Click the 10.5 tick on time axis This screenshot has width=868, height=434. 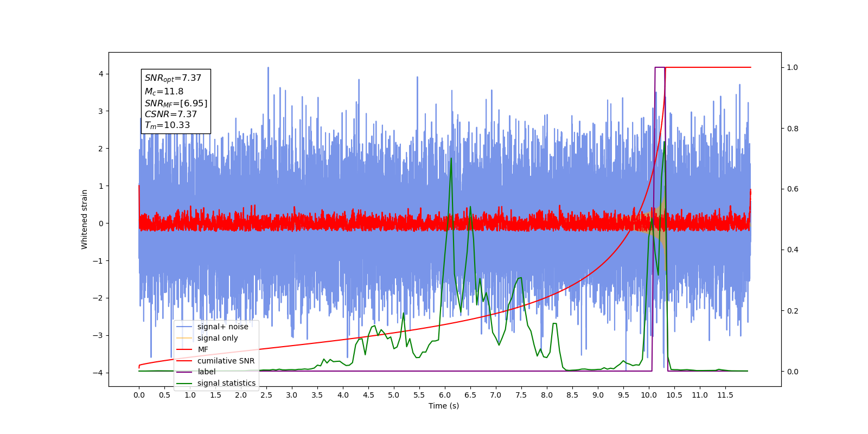tap(674, 395)
